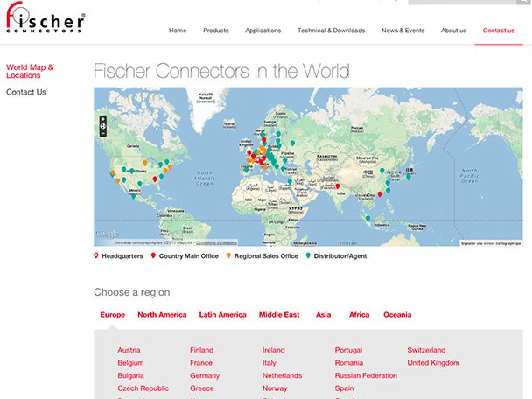Open the Germany country link
This screenshot has width=532, height=399.
click(205, 375)
